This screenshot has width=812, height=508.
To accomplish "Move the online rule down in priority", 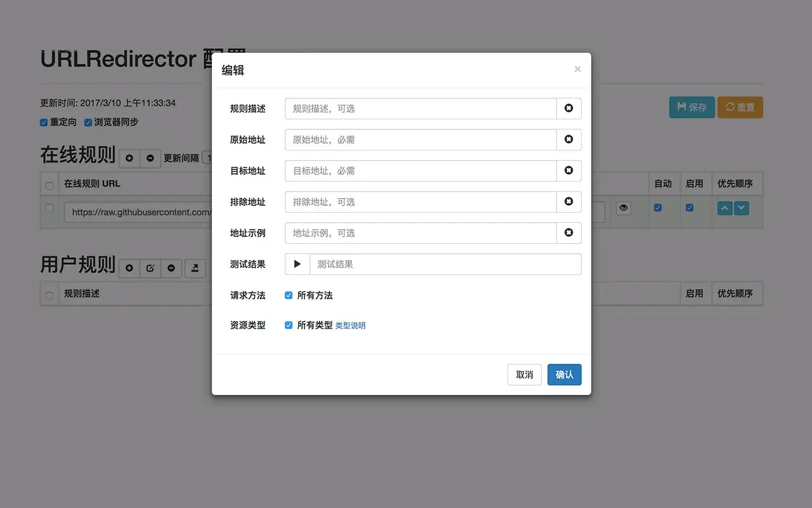I will [741, 208].
